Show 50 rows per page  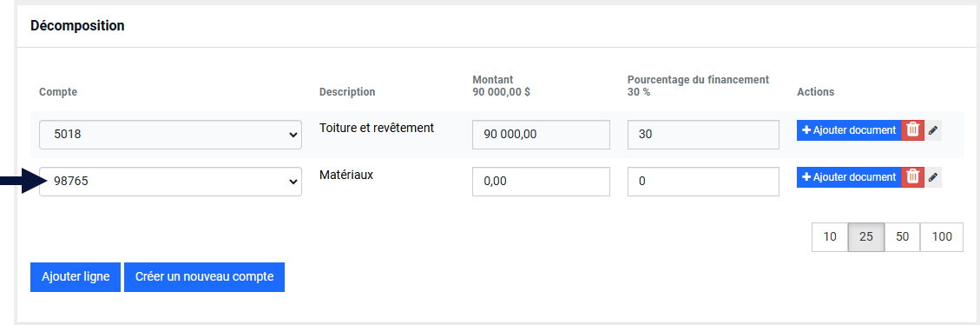[x=903, y=236]
